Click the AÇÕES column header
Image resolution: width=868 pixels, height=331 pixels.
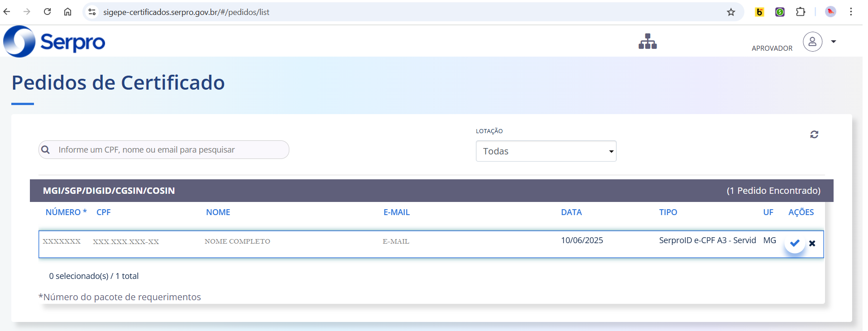coord(801,212)
